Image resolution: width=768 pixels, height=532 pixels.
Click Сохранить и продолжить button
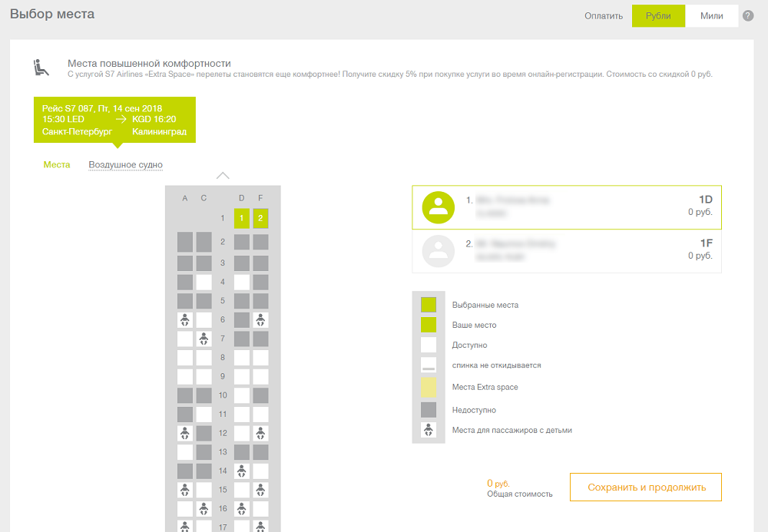click(645, 487)
